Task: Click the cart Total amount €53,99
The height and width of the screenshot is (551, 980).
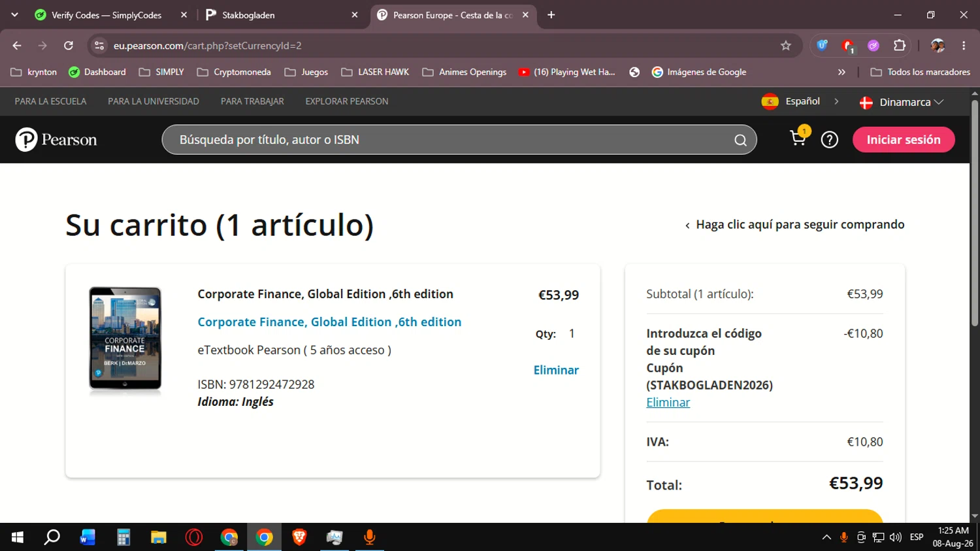Action: coord(856,484)
